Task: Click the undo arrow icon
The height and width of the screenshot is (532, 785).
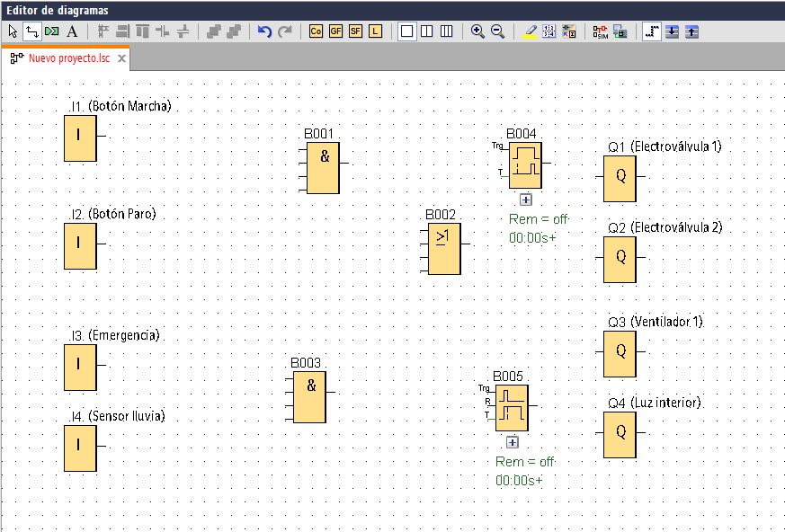Action: (264, 31)
